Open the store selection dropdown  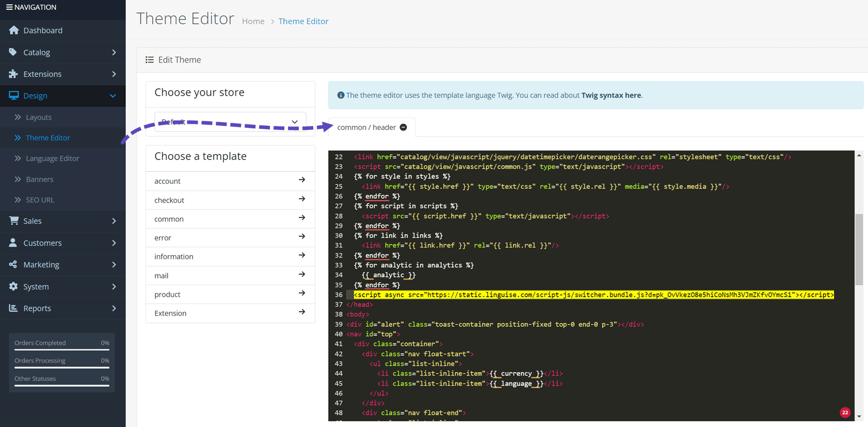tap(230, 122)
